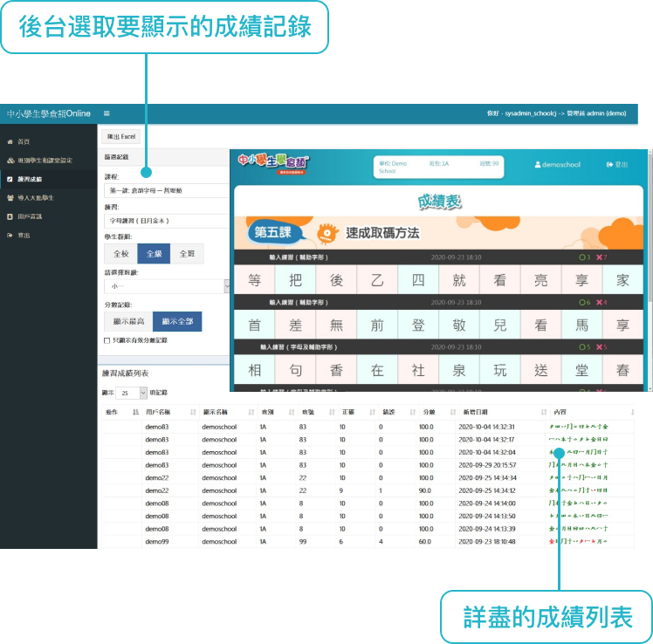Click the sidebar 登出 logout icon

(x=10, y=235)
